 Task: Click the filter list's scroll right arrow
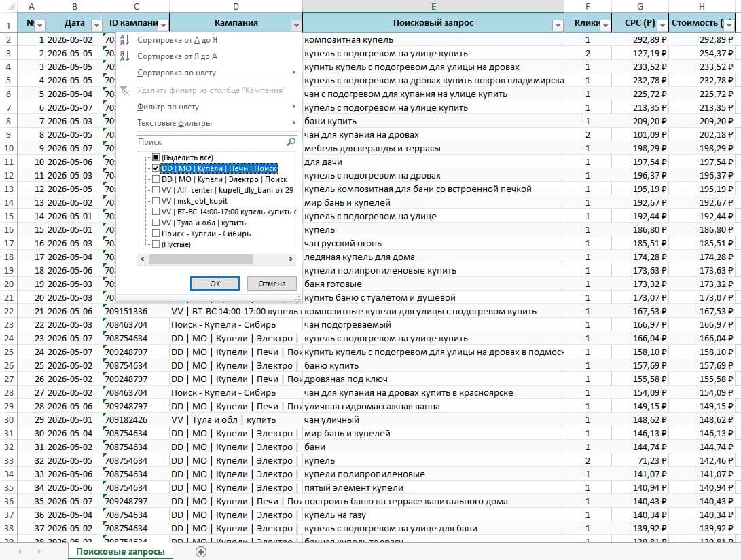point(291,259)
